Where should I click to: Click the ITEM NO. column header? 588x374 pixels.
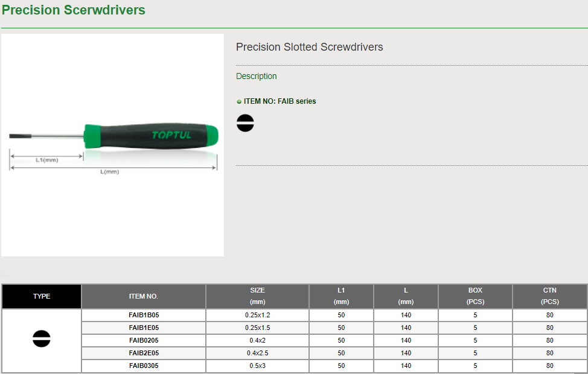click(144, 296)
